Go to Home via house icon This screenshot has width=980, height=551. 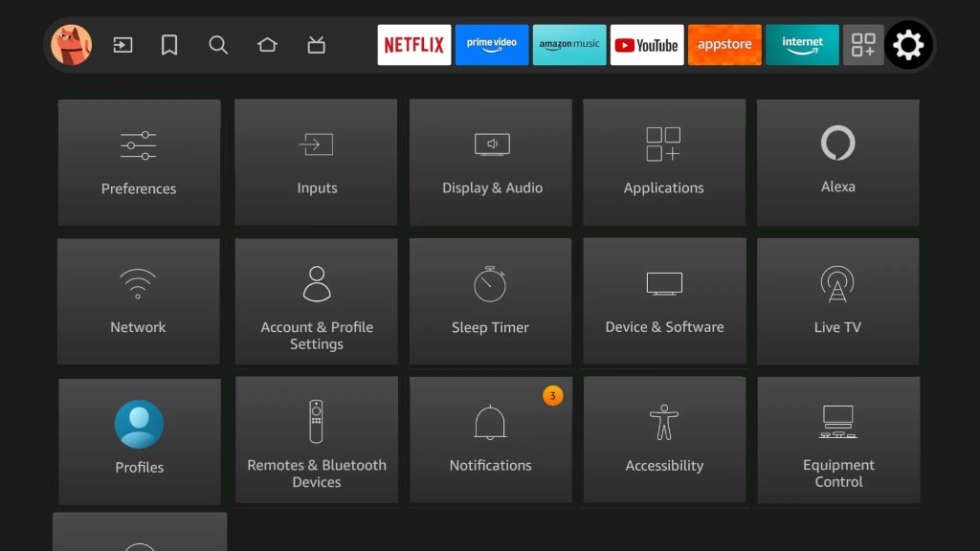(268, 45)
